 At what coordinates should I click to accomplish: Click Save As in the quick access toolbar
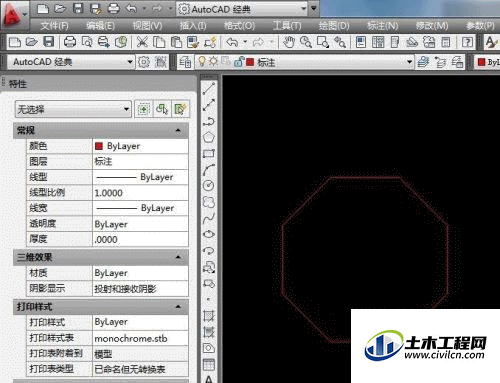(95, 9)
